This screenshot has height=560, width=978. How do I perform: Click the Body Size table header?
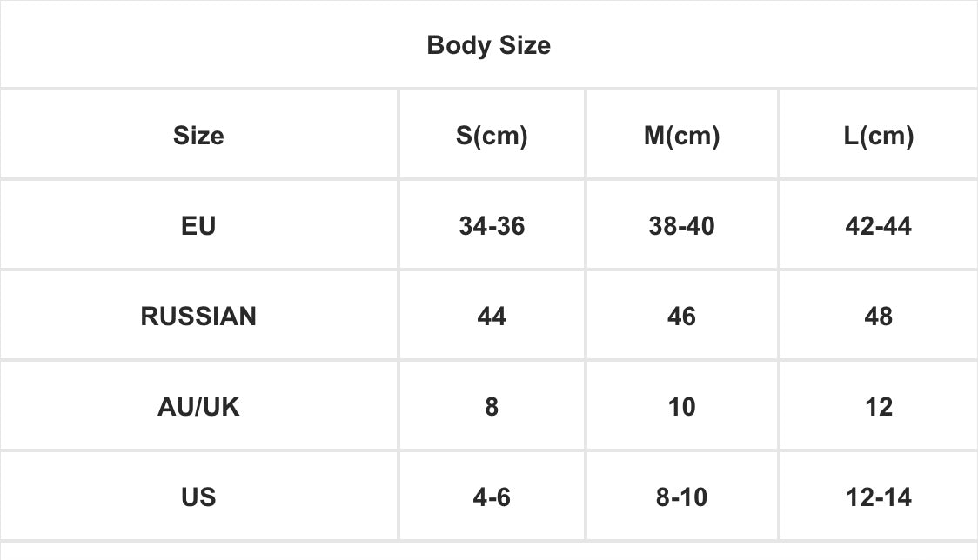488,45
